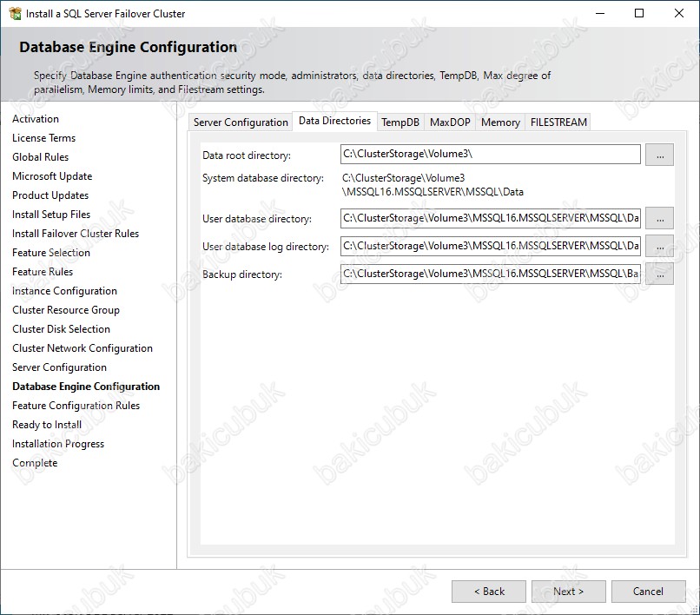
Task: Open the FILESTREAM tab
Action: (x=558, y=122)
